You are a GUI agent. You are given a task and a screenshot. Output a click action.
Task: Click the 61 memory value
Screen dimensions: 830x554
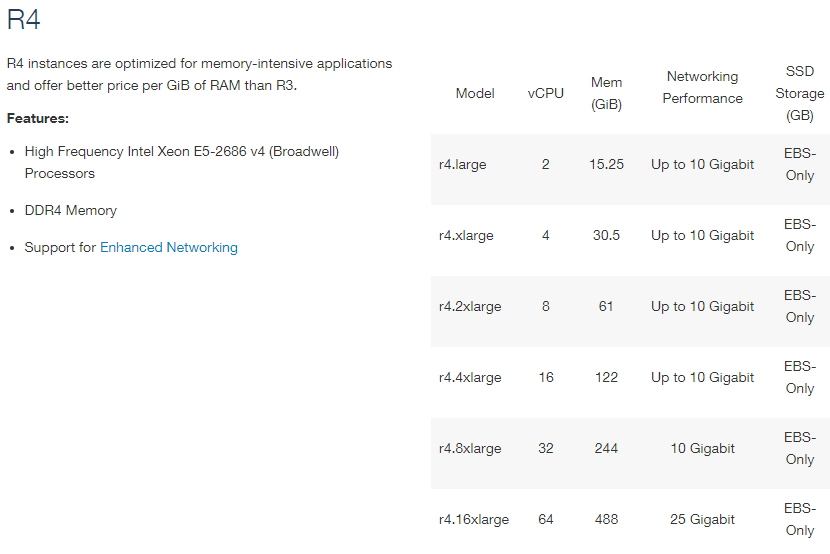[x=606, y=306]
